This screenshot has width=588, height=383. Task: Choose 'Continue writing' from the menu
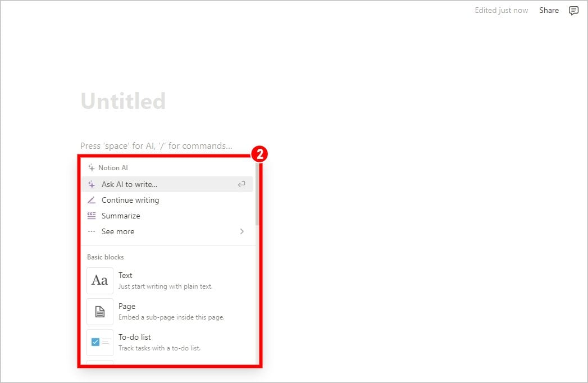(x=167, y=200)
